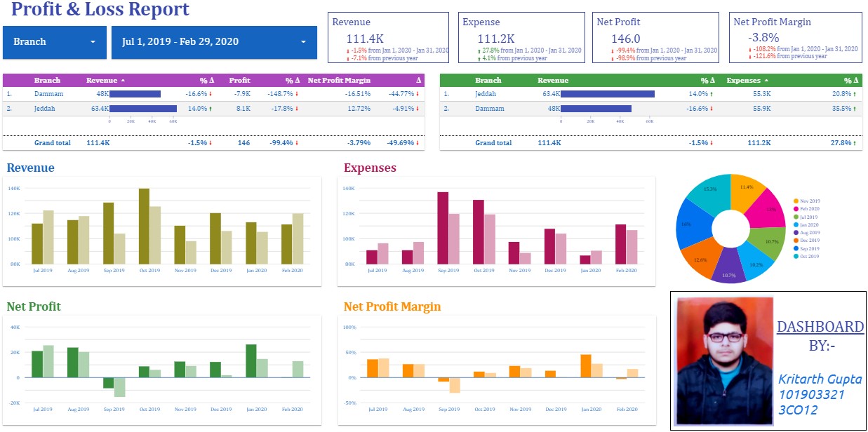Select the Dammam row in the purple table
Image resolution: width=868 pixels, height=432 pixels.
click(214, 93)
